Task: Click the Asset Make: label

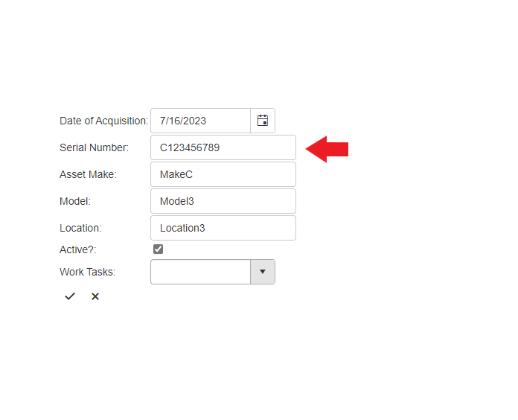Action: tap(88, 174)
